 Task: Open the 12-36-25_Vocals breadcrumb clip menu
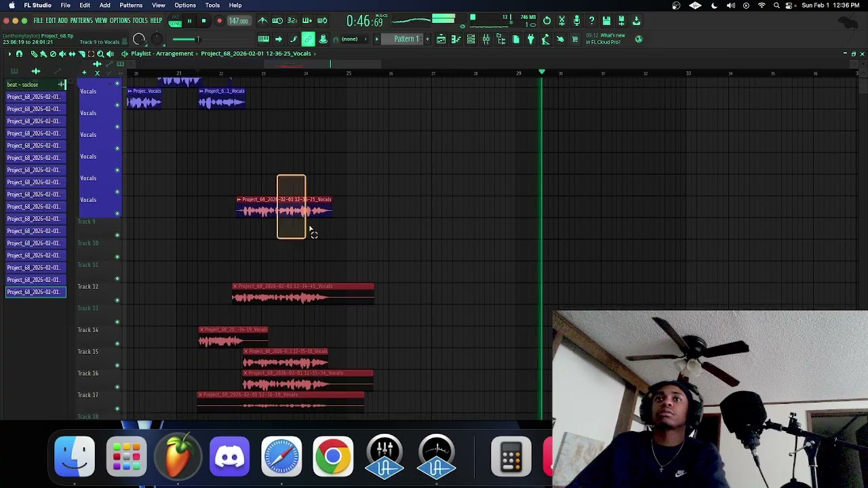[256, 54]
